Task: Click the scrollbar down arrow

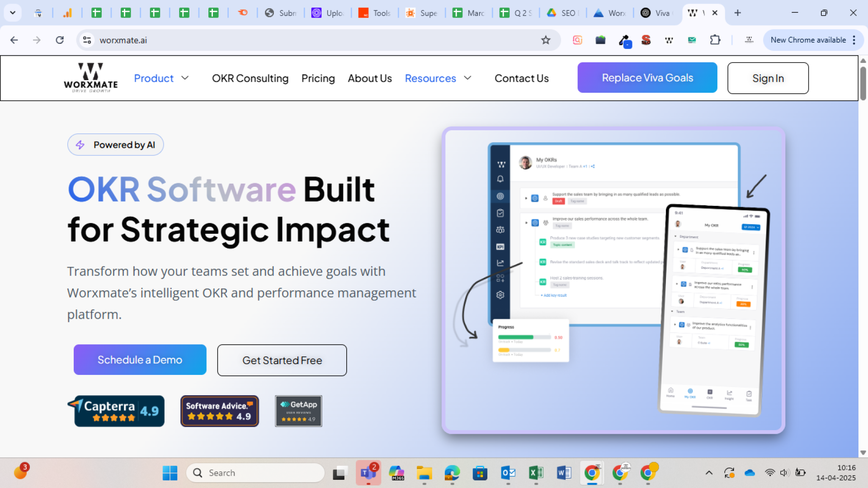Action: (863, 452)
